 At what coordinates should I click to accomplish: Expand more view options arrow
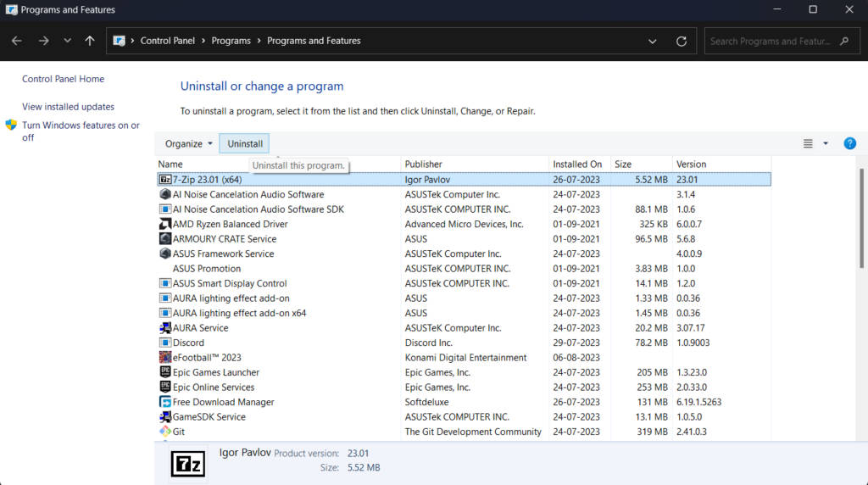pos(826,144)
